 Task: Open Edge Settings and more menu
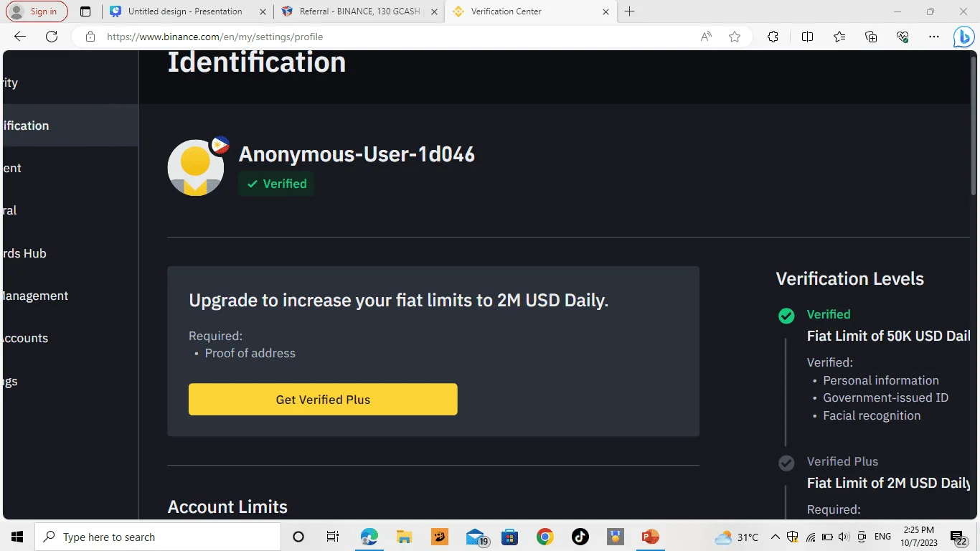[933, 37]
